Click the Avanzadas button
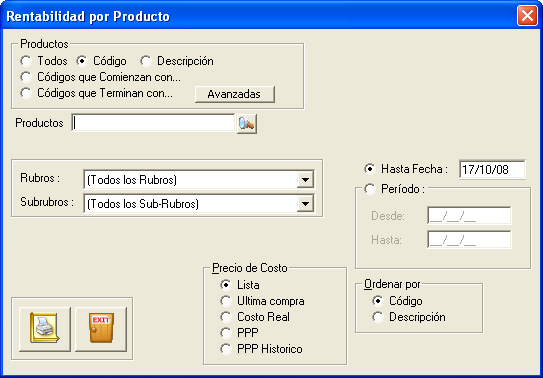 [x=235, y=94]
